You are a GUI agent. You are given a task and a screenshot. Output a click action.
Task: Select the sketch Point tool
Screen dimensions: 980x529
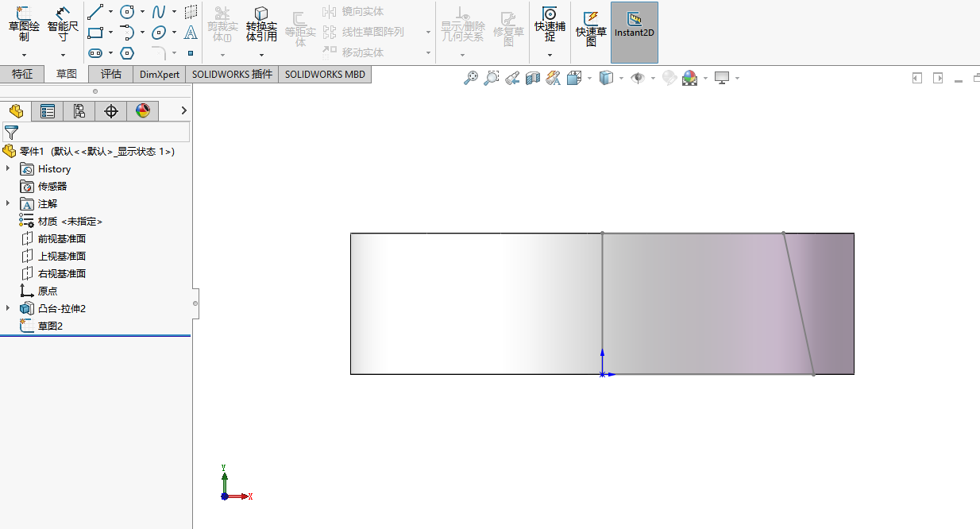(191, 53)
